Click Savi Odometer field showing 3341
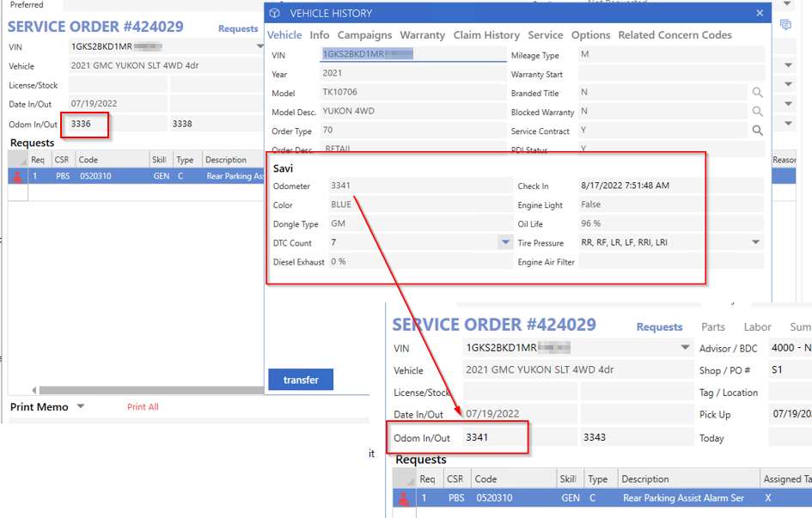 click(420, 186)
